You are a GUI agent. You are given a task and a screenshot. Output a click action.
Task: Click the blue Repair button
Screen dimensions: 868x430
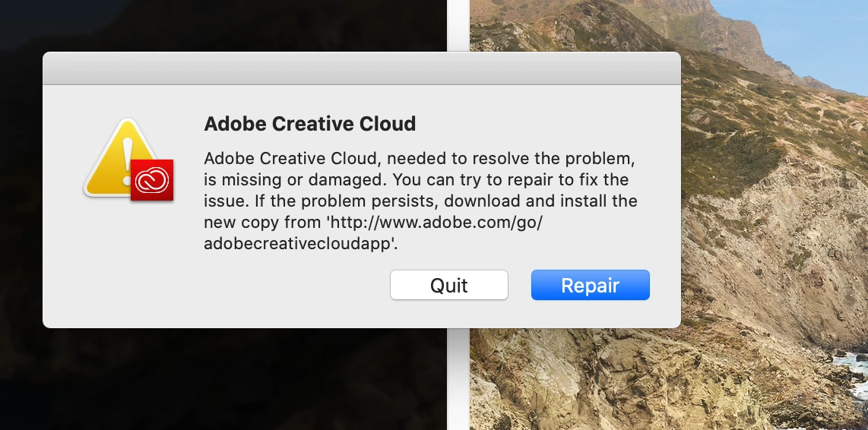click(x=590, y=285)
